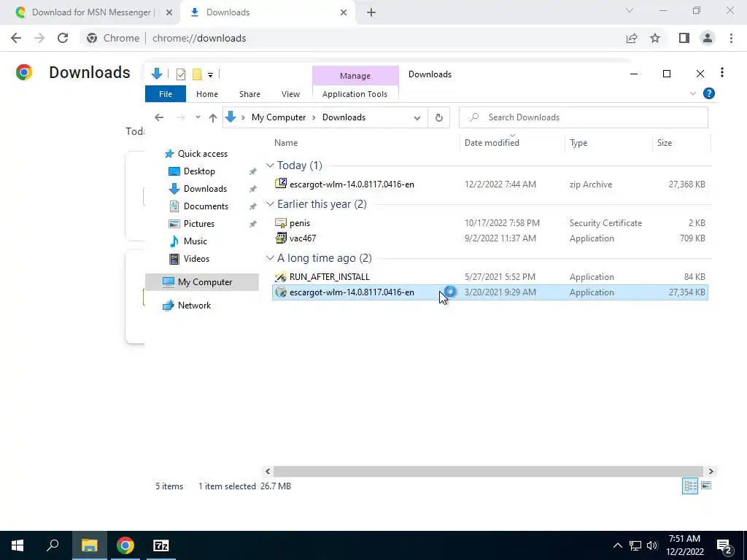Click the Explorer Back arrow
This screenshot has height=560, width=747.
click(159, 117)
